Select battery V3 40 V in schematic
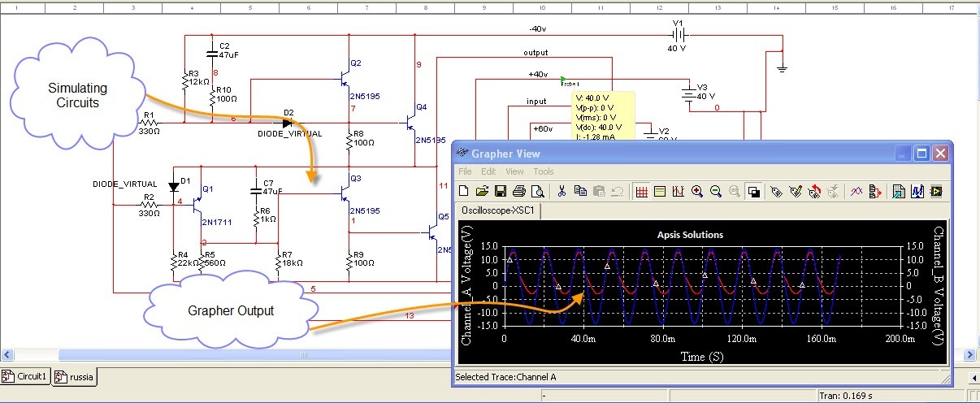The image size is (980, 403). point(690,93)
